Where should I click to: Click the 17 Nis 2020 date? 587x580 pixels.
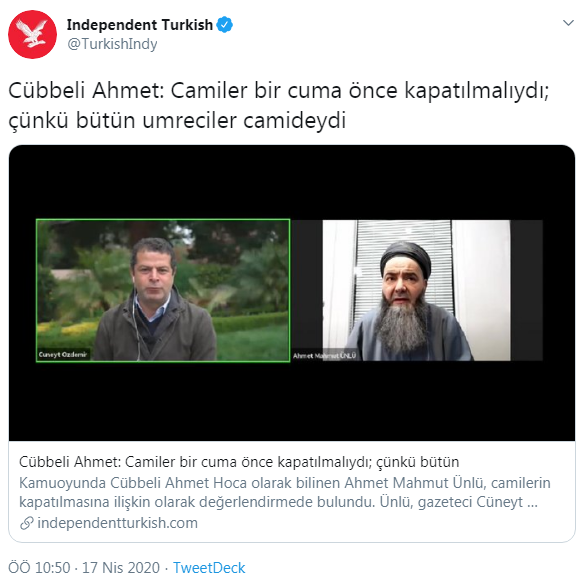[x=121, y=568]
